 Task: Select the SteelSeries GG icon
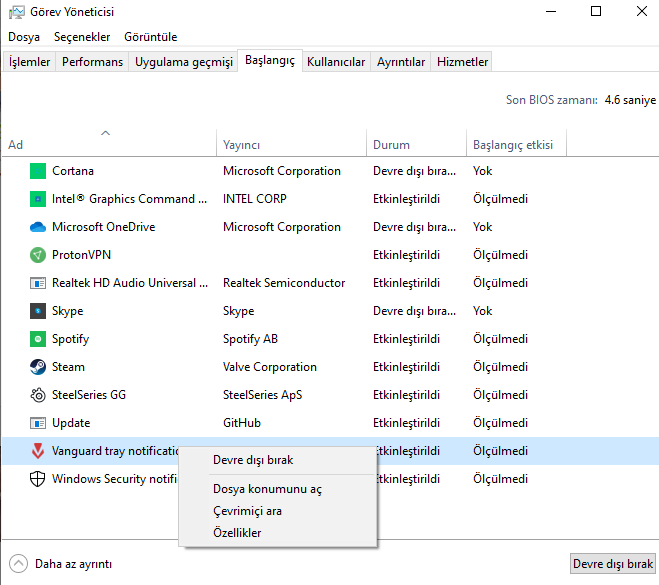[38, 395]
